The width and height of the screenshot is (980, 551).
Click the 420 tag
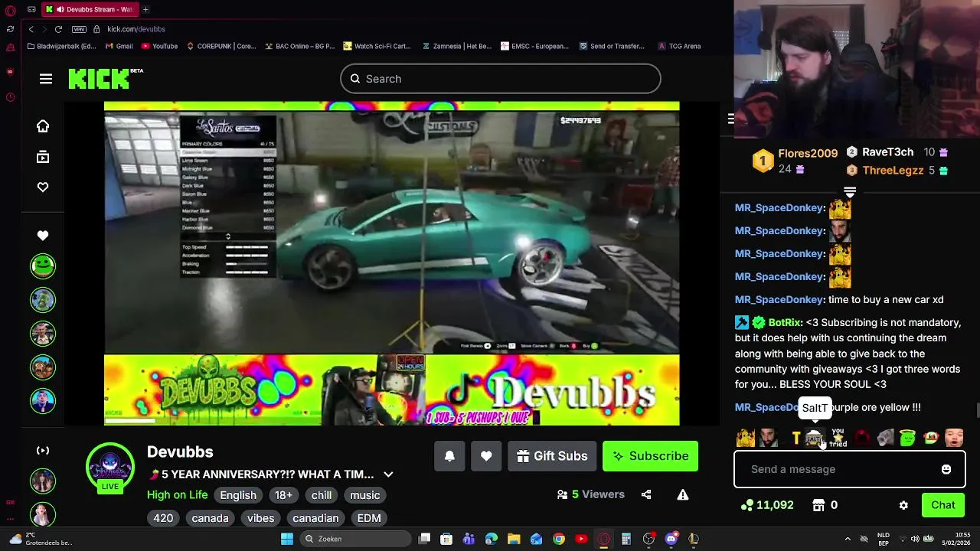pos(163,518)
